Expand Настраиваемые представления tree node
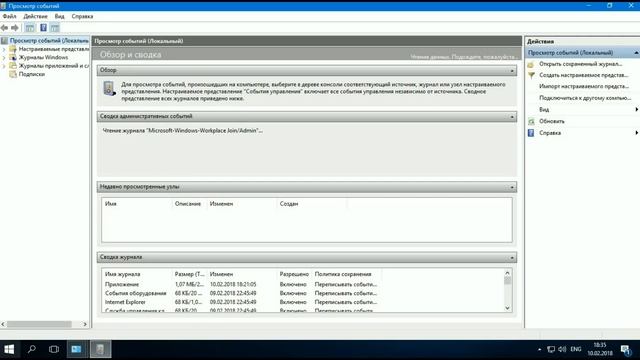Image resolution: width=640 pixels, height=360 pixels. click(x=4, y=49)
